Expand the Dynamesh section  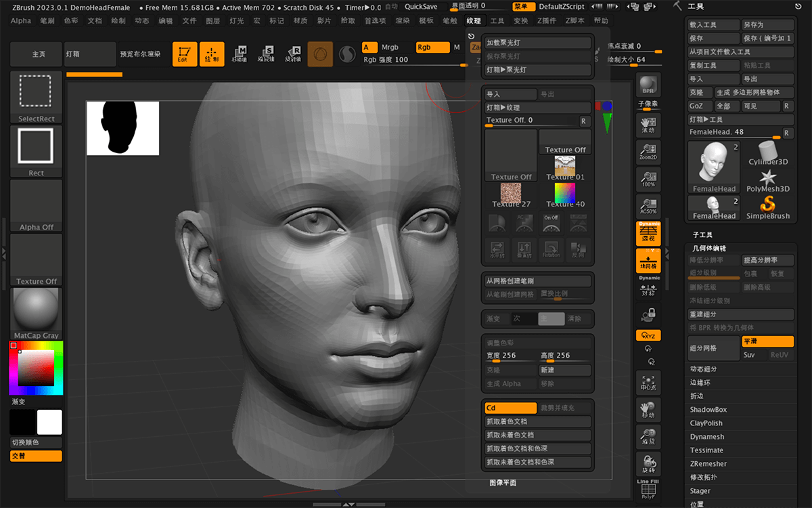coord(707,437)
